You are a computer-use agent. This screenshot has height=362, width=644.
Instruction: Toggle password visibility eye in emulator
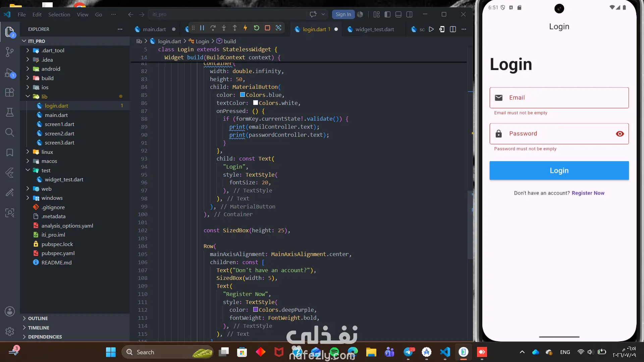click(x=620, y=134)
